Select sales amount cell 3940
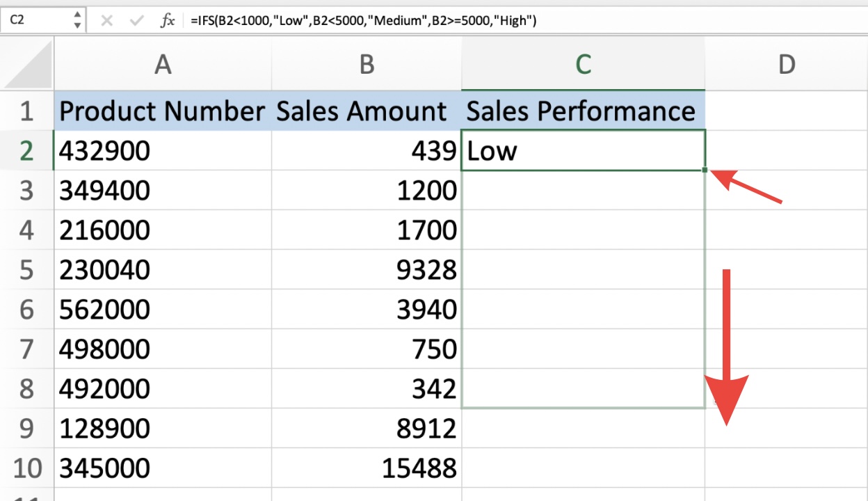Screen dimensions: 868x501 367,309
